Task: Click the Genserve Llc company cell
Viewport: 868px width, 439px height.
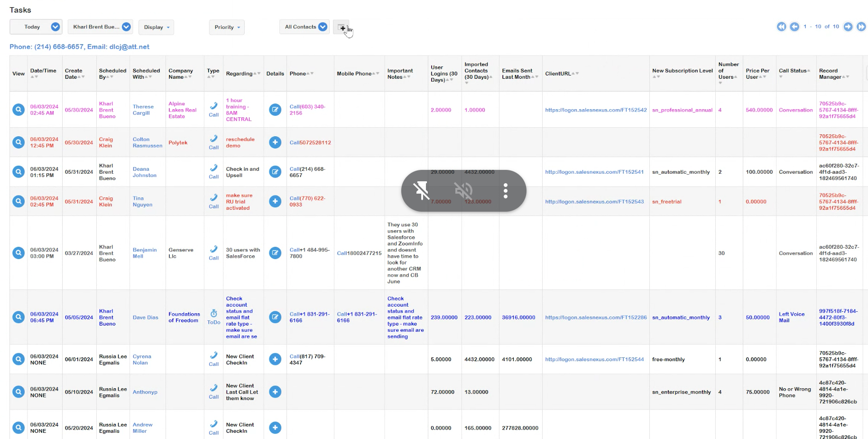Action: coord(181,253)
